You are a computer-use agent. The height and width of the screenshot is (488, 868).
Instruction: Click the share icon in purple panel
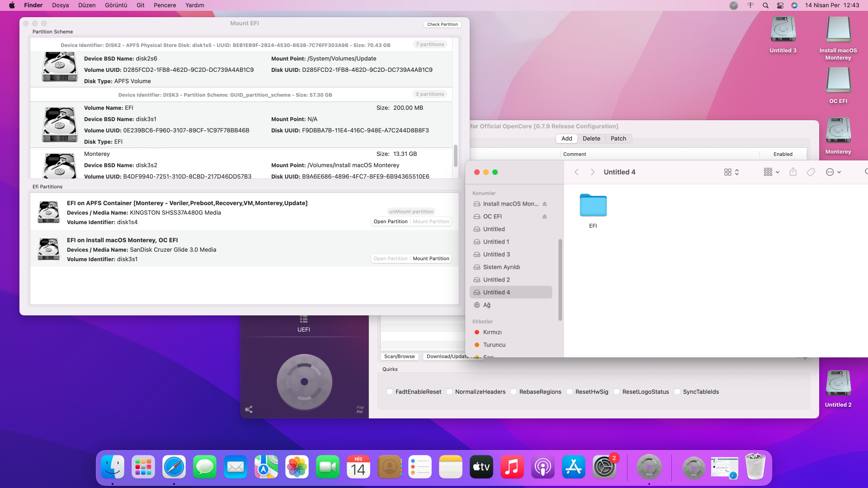pos(249,409)
